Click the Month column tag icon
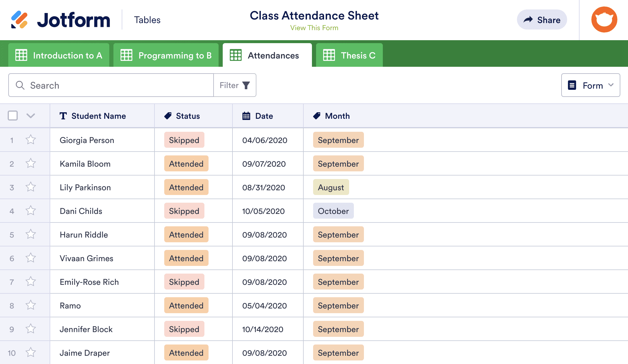 point(317,116)
